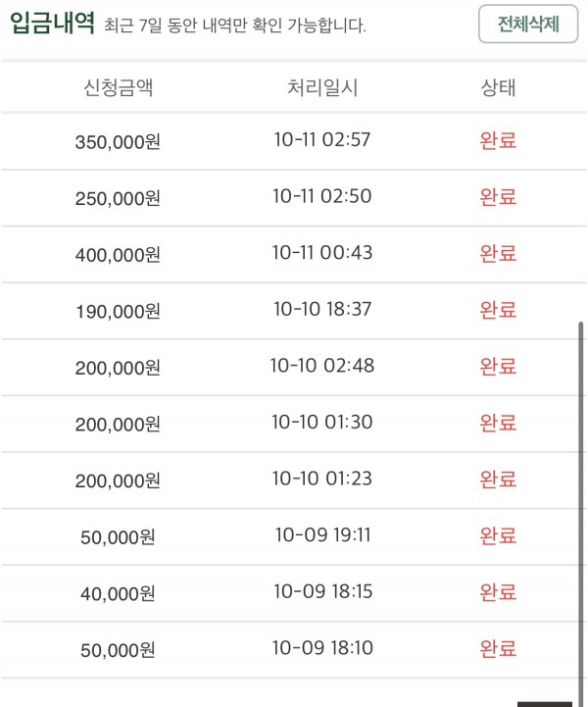The height and width of the screenshot is (707, 588).
Task: Click the 10-09 19:11 timestamp
Action: 322,535
